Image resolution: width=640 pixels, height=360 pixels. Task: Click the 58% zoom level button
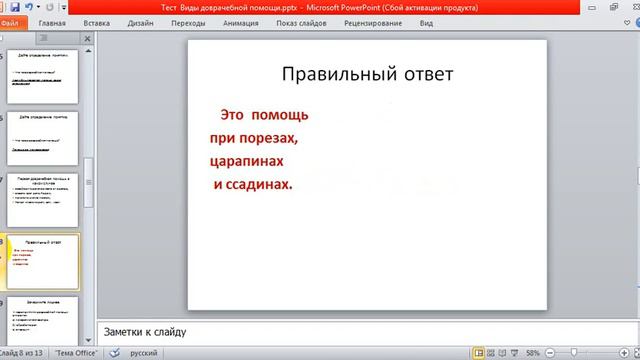(x=532, y=353)
